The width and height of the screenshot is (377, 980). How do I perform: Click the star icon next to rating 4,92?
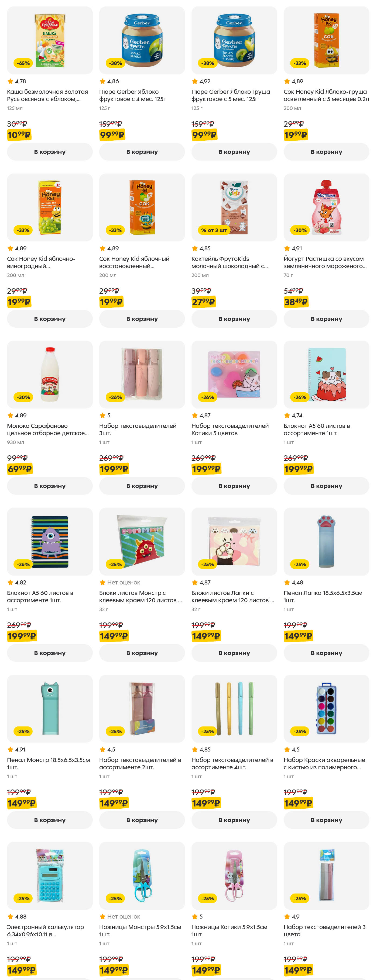coord(195,81)
